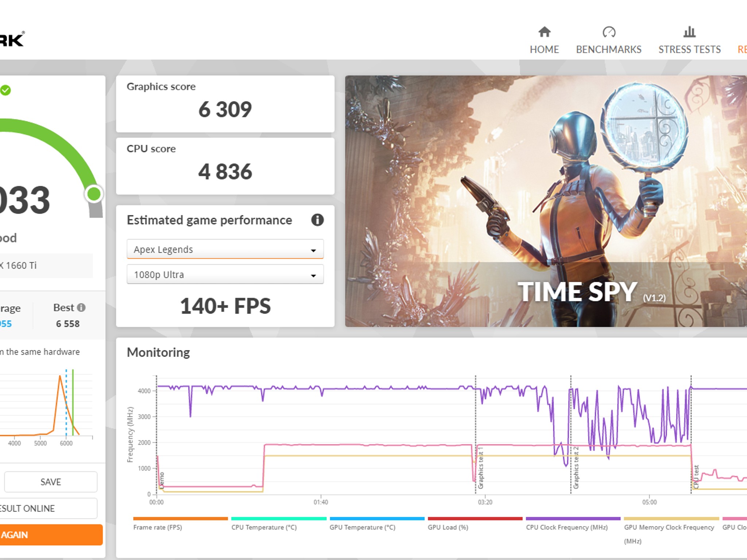
Task: Expand the 1080p Ultra resolution dropdown
Action: [225, 275]
